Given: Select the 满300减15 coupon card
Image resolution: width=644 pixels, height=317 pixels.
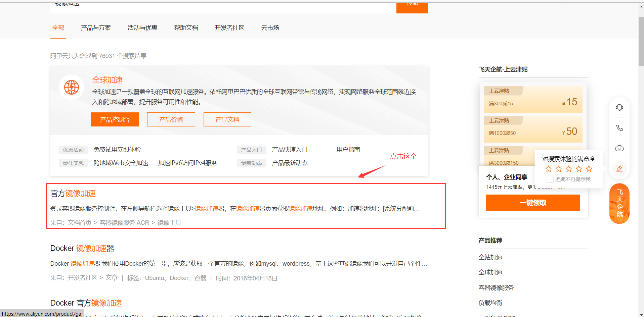Looking at the screenshot, I should pos(533,99).
